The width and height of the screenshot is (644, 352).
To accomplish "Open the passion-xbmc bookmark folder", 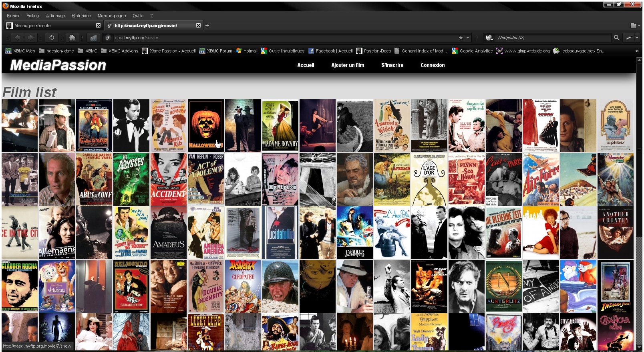I will coord(56,51).
